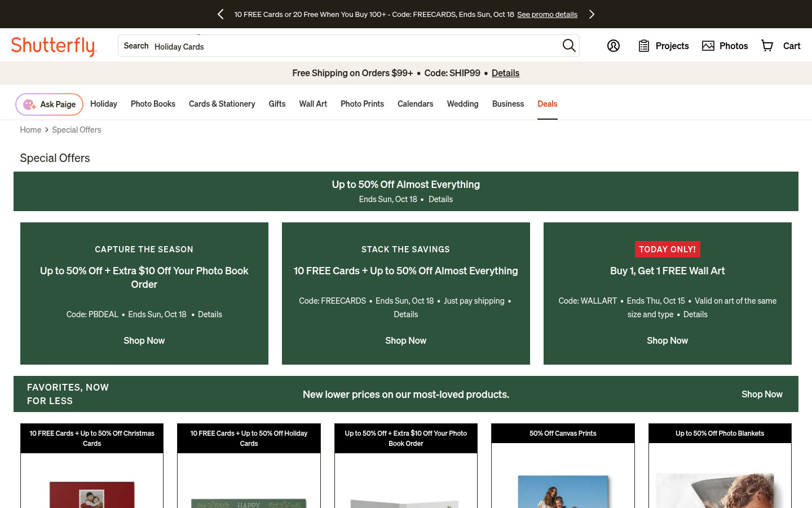Open Photos from the header
This screenshot has width=812, height=508.
725,46
